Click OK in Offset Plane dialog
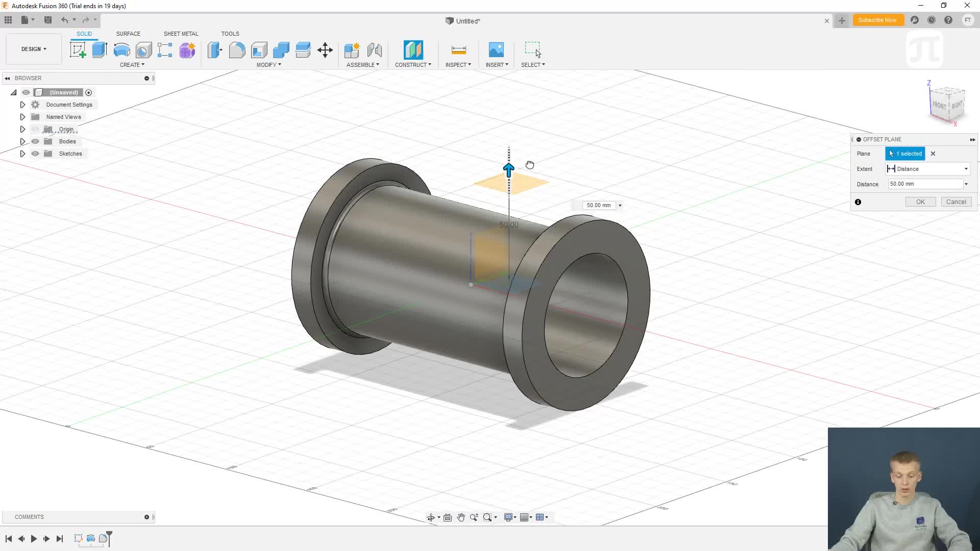980x551 pixels. pos(920,202)
